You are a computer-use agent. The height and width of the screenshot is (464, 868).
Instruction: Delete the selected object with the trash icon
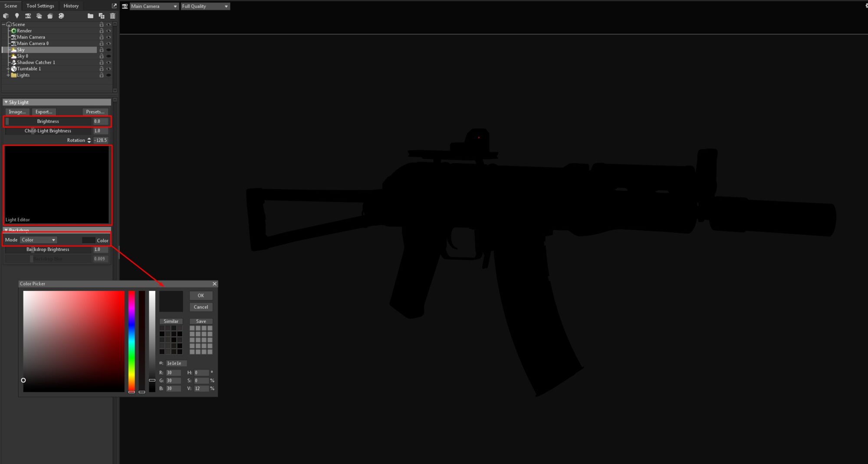112,16
